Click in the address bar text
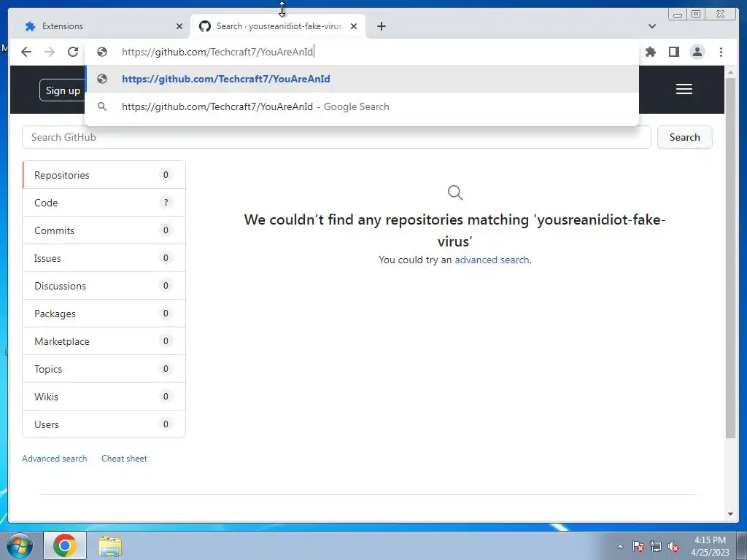747x560 pixels. [x=217, y=52]
